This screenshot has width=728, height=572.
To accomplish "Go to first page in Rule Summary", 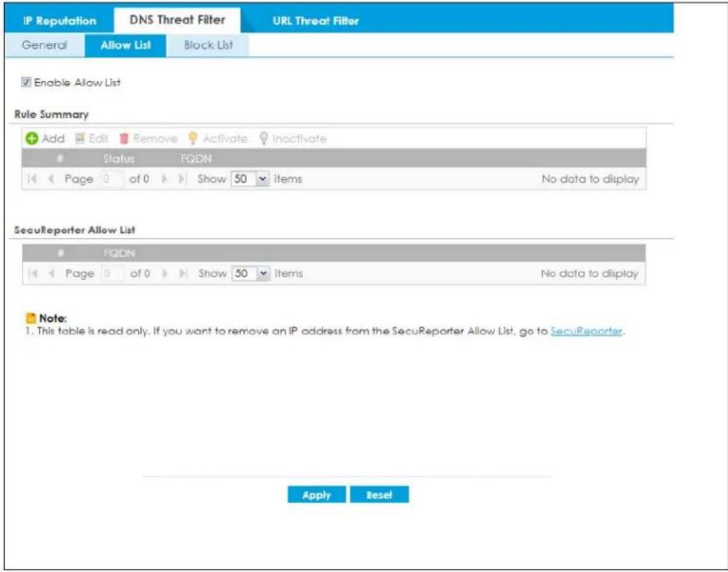I will coord(32,179).
